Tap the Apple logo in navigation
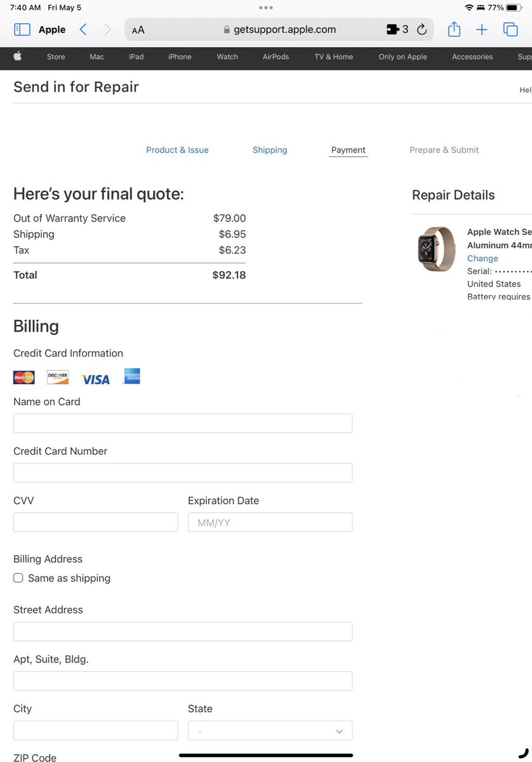The width and height of the screenshot is (532, 762). (18, 57)
